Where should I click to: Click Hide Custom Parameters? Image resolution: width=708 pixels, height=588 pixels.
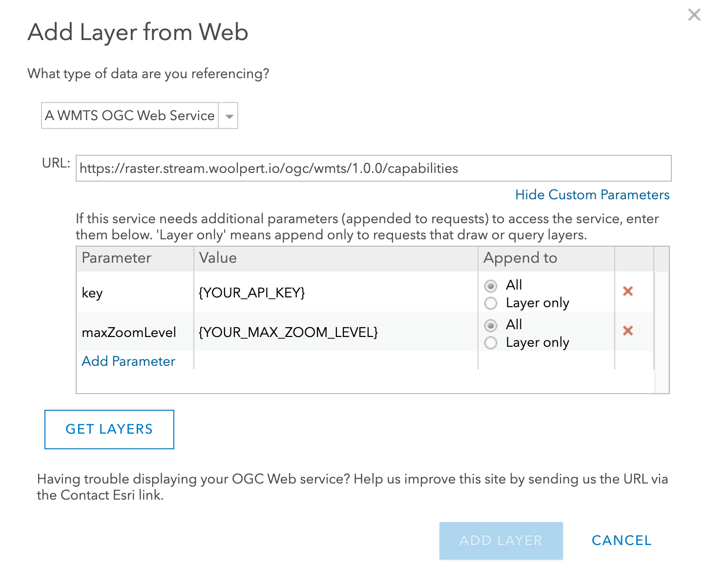click(592, 195)
